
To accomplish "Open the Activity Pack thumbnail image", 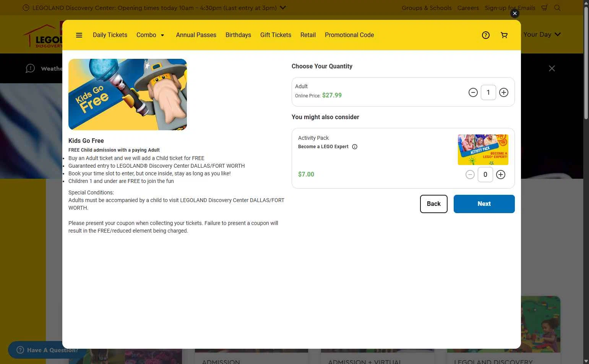I will coord(483,150).
